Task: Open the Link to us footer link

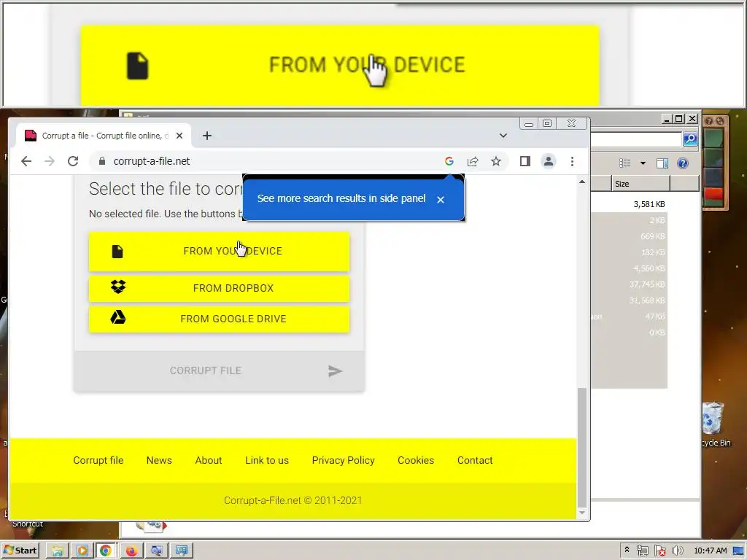Action: (267, 461)
